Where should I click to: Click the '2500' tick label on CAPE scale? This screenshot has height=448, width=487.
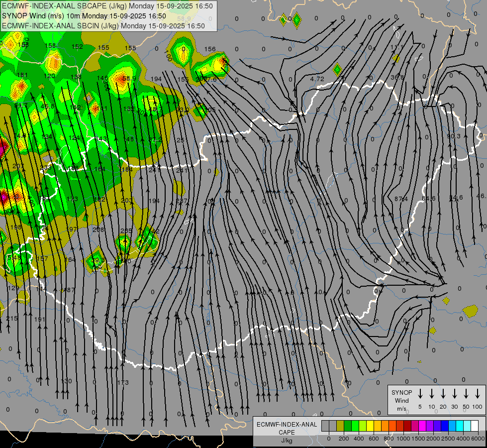point(448,439)
